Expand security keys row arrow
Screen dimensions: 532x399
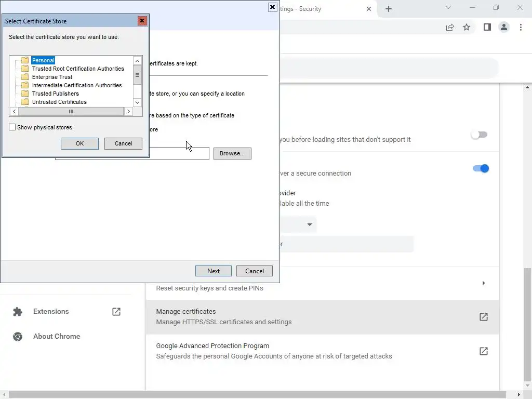484,283
